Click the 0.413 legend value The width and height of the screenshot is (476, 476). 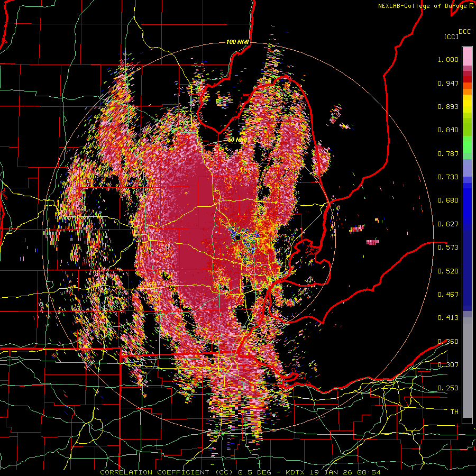point(448,318)
